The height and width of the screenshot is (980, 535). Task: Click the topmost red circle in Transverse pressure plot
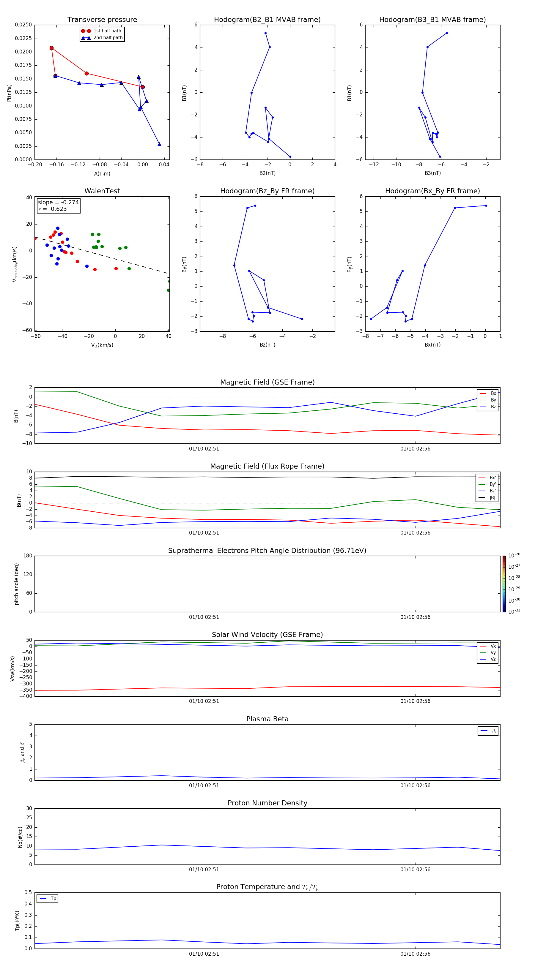pyautogui.click(x=51, y=48)
